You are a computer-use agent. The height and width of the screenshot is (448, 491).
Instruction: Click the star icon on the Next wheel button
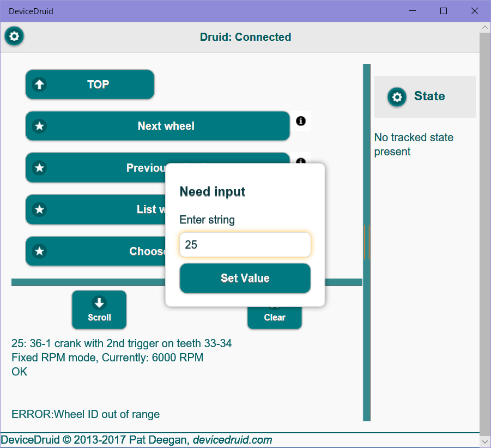click(39, 126)
